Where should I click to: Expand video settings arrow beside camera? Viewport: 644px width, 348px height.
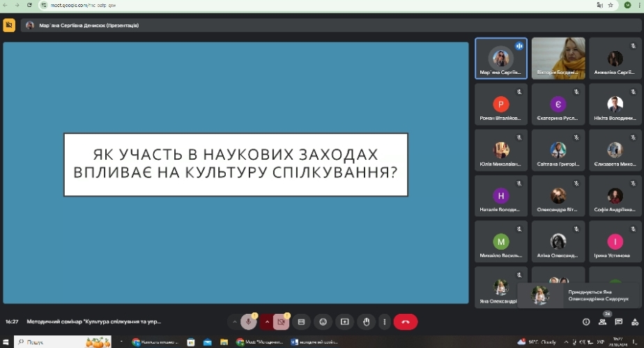coord(267,321)
